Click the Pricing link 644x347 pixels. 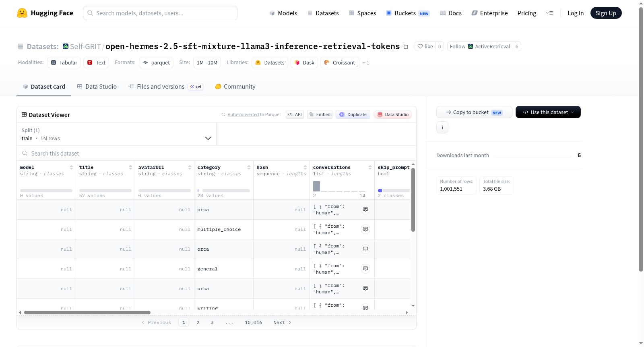[x=527, y=13]
